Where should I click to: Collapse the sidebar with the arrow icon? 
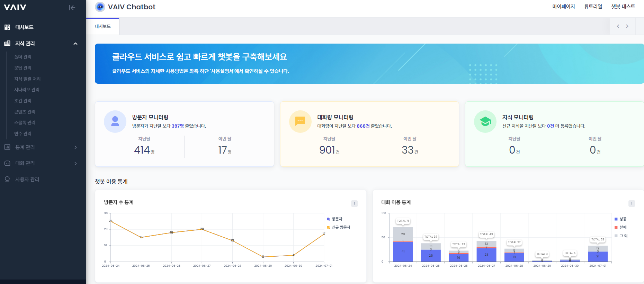tap(72, 8)
